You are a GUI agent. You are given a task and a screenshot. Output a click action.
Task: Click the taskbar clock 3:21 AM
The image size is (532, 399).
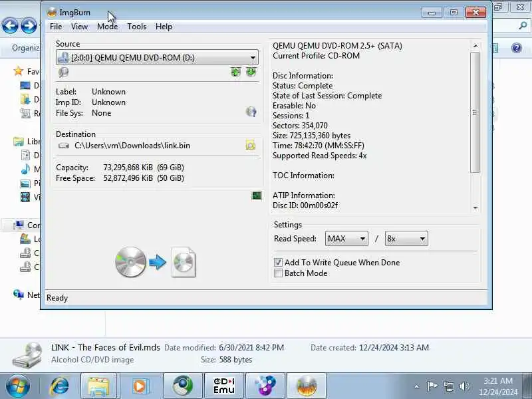click(x=498, y=380)
